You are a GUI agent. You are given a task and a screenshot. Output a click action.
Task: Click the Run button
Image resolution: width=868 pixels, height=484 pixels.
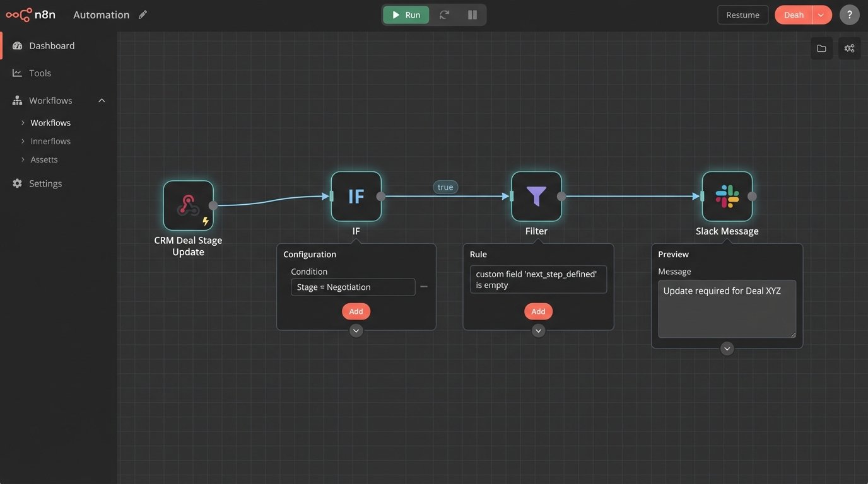[x=405, y=14]
